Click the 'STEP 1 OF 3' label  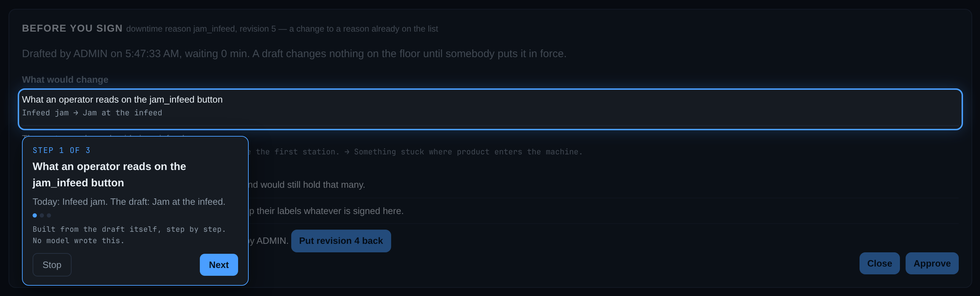coord(61,150)
